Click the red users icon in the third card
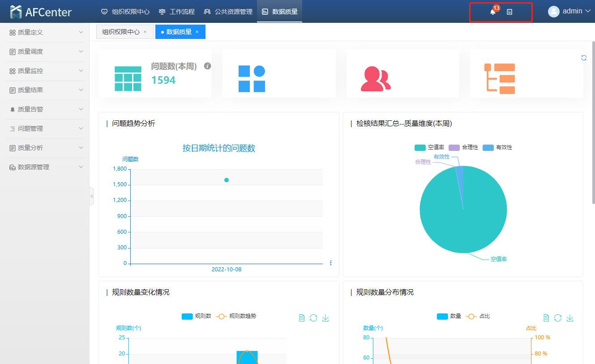This screenshot has width=595, height=364. tap(376, 79)
